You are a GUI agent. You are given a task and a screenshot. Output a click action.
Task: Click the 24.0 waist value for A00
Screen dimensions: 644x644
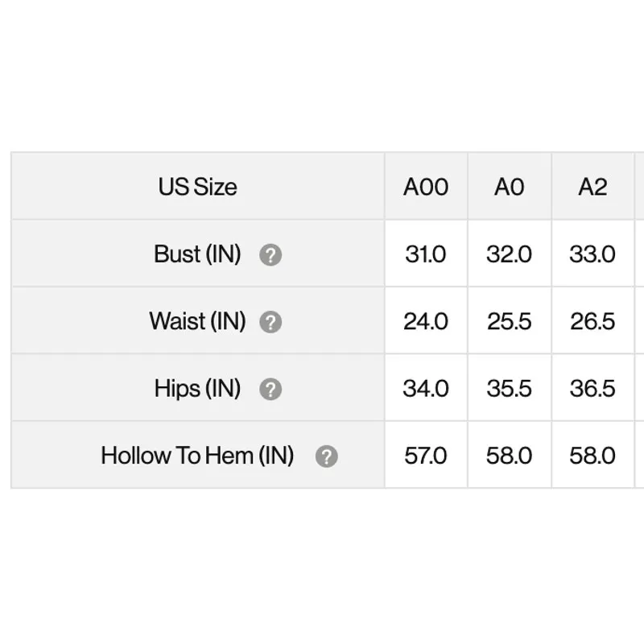426,321
